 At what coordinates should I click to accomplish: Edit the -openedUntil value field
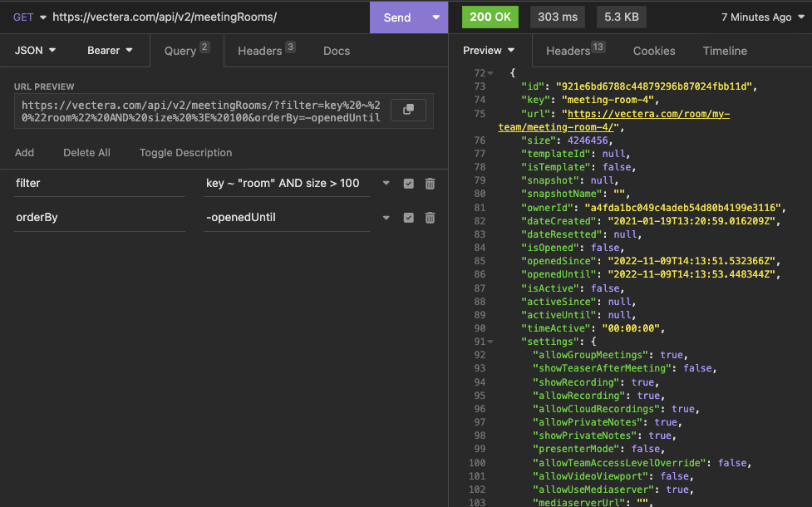point(287,218)
